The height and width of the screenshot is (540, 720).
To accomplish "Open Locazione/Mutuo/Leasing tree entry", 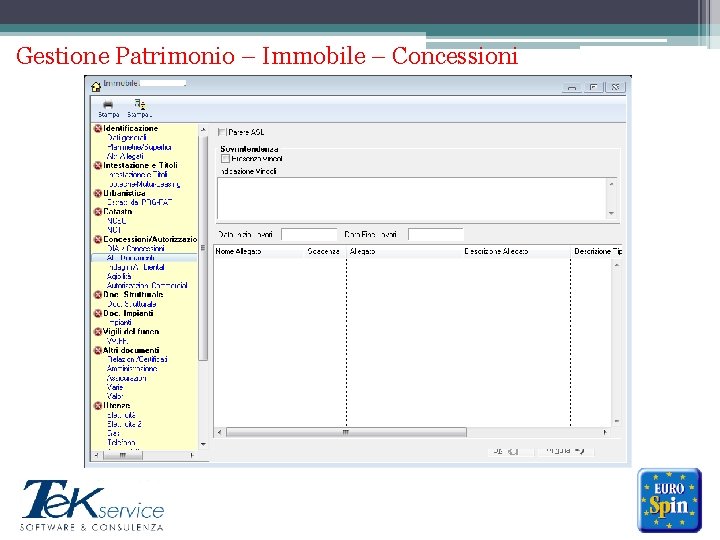I will pos(144,184).
